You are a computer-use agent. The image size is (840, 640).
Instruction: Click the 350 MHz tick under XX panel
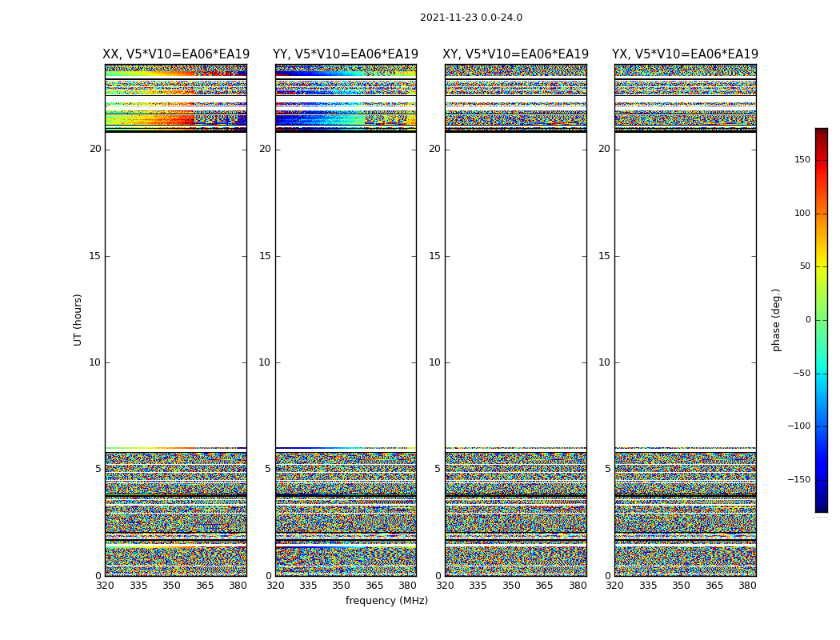(x=171, y=586)
